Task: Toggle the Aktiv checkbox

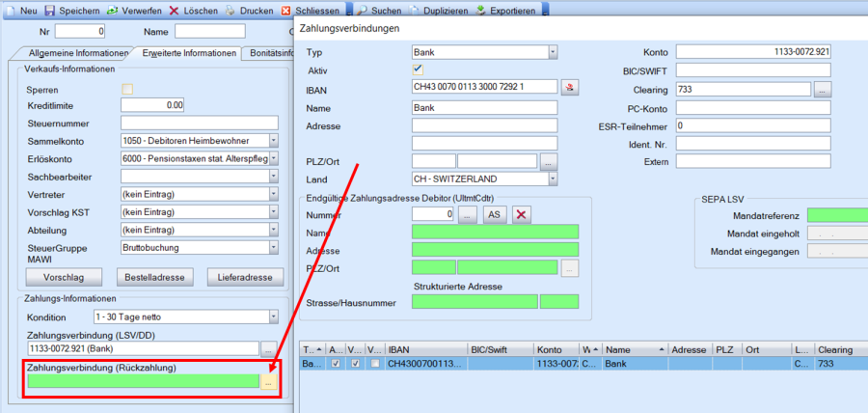Action: (x=418, y=69)
